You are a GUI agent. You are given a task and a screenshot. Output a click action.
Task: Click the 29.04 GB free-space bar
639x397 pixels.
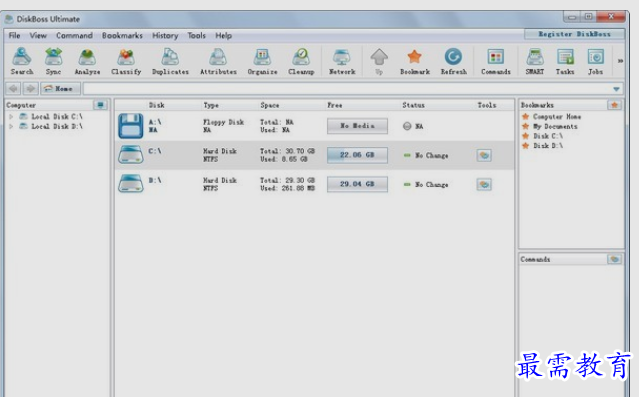pos(357,184)
